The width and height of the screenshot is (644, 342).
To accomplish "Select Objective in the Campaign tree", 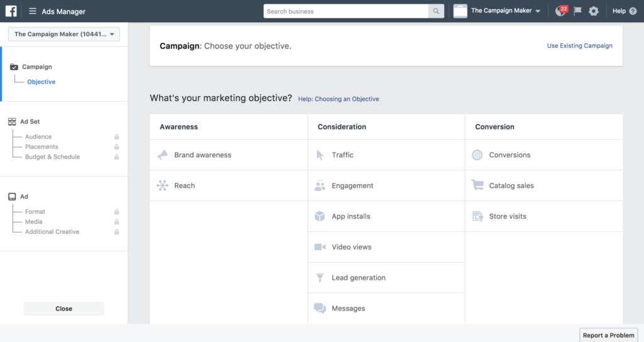I will (x=41, y=82).
